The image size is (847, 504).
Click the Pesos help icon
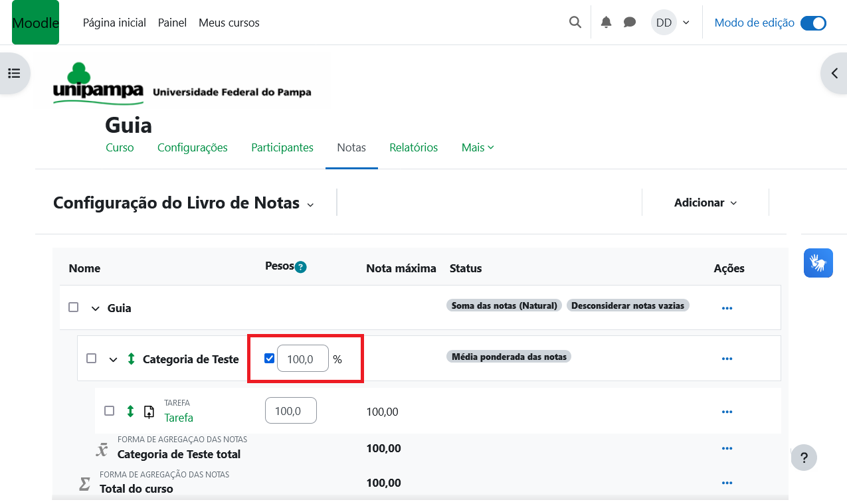[301, 267]
